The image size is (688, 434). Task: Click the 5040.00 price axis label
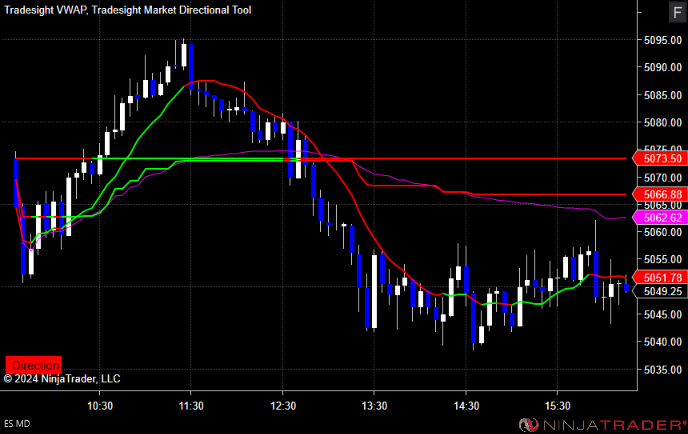click(x=663, y=341)
